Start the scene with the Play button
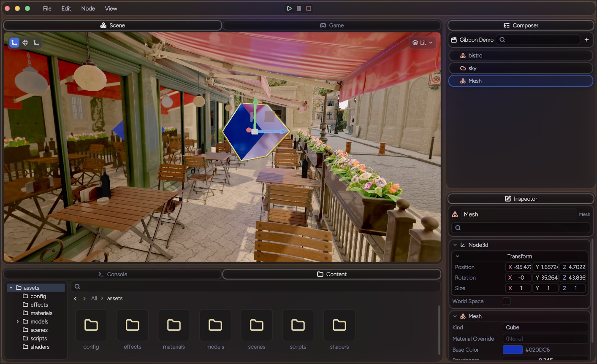Image resolution: width=597 pixels, height=364 pixels. pos(289,8)
